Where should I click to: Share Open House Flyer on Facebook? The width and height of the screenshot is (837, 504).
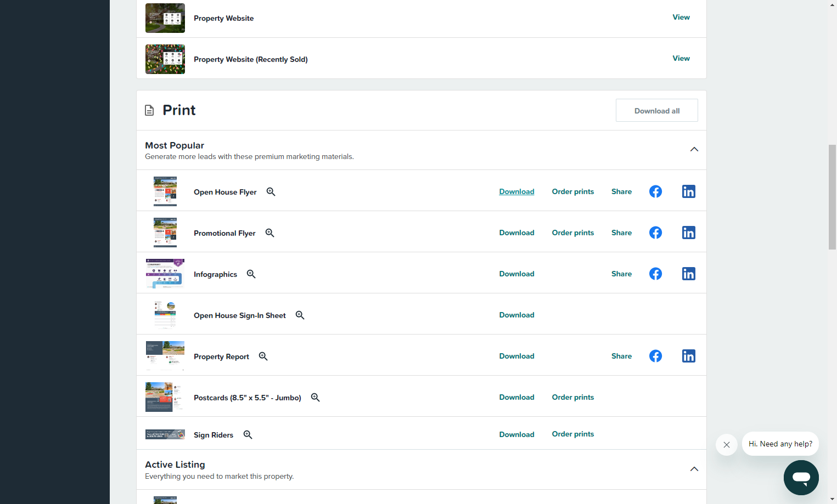tap(655, 191)
